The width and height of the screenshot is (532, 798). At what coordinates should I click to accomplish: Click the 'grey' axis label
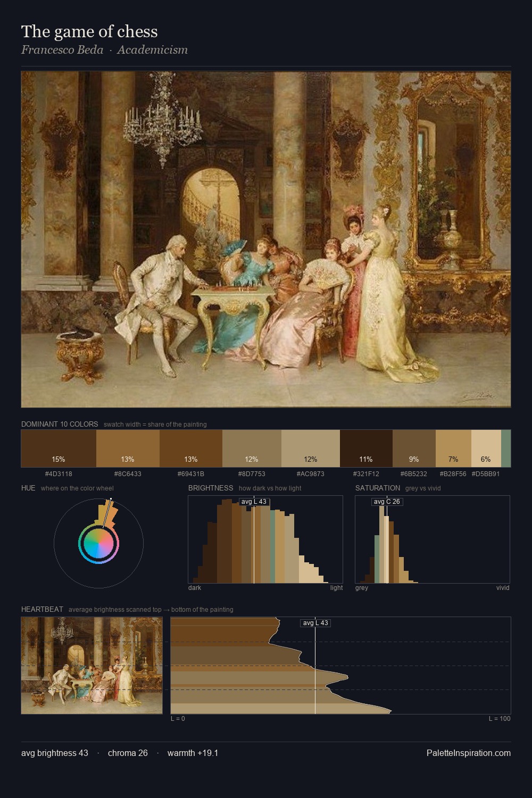[362, 588]
